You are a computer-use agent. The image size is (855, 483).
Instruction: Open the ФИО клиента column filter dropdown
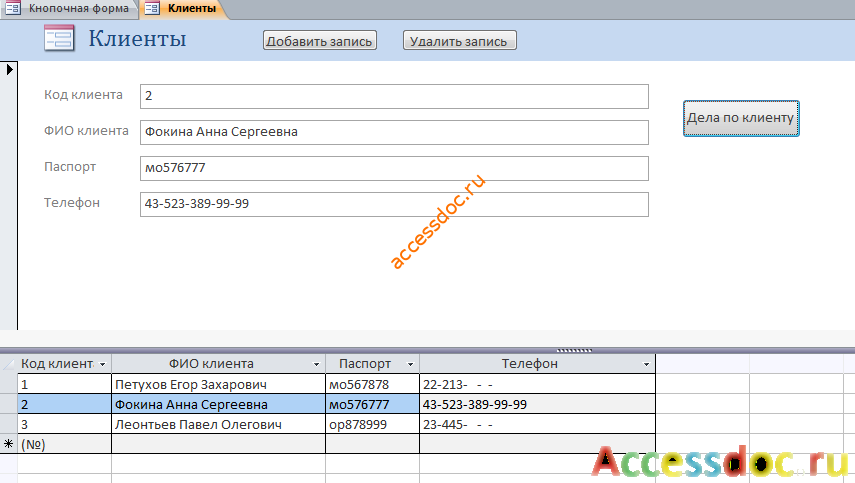pos(316,364)
